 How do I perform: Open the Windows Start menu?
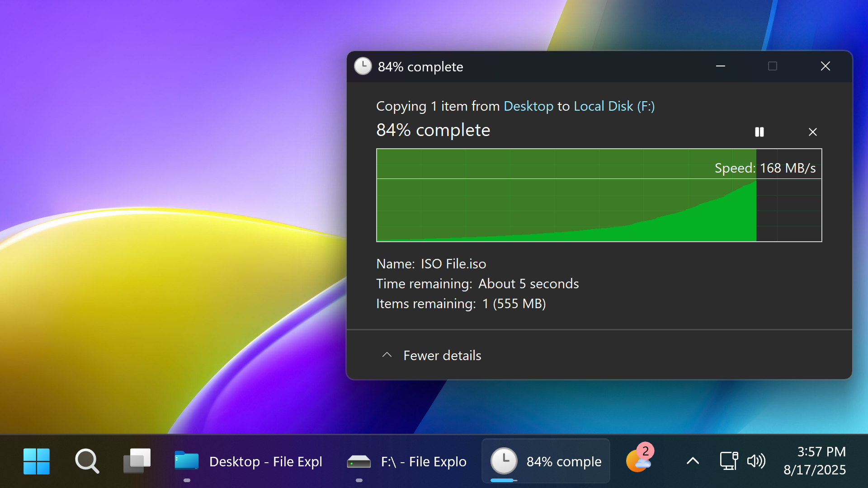36,461
